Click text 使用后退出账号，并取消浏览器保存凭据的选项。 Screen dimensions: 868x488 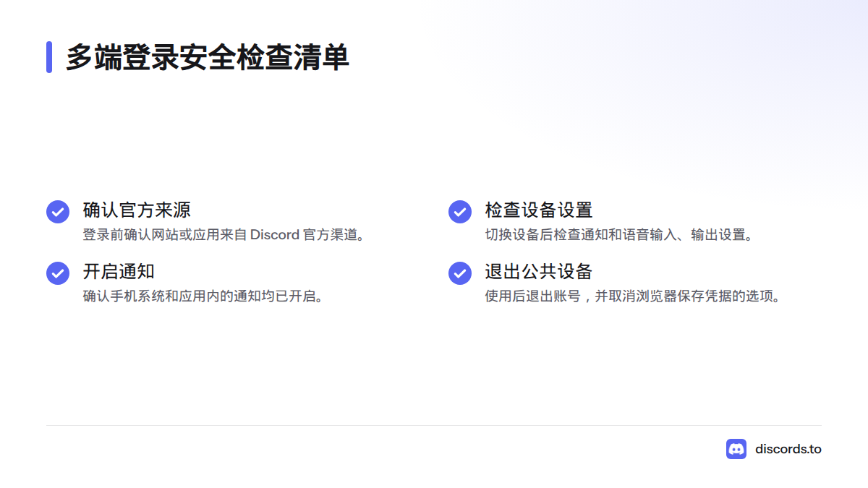point(634,296)
